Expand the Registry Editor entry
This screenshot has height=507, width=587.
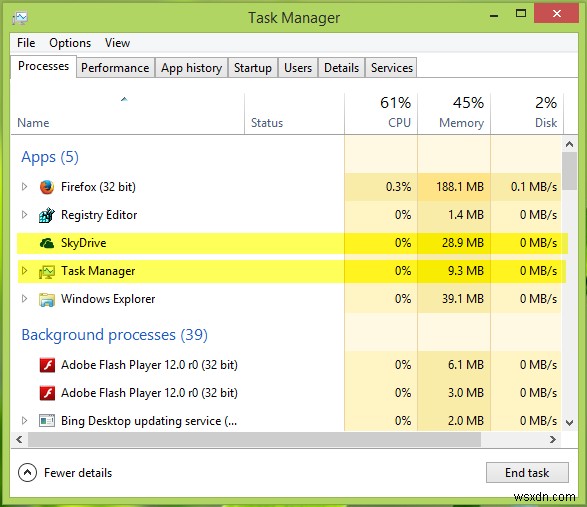24,215
